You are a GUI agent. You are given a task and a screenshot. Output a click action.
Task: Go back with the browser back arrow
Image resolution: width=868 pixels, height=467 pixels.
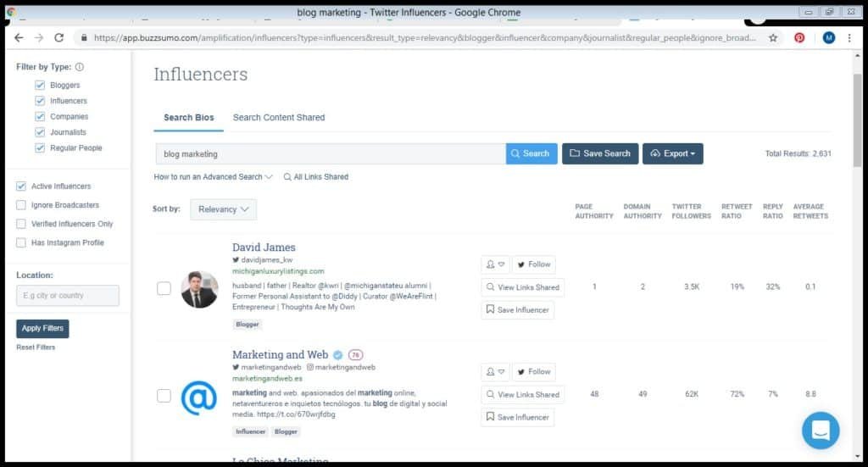[x=19, y=37]
